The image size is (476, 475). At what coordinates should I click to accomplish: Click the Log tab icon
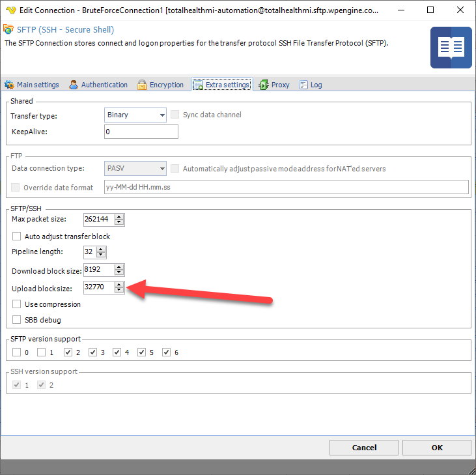pos(303,85)
